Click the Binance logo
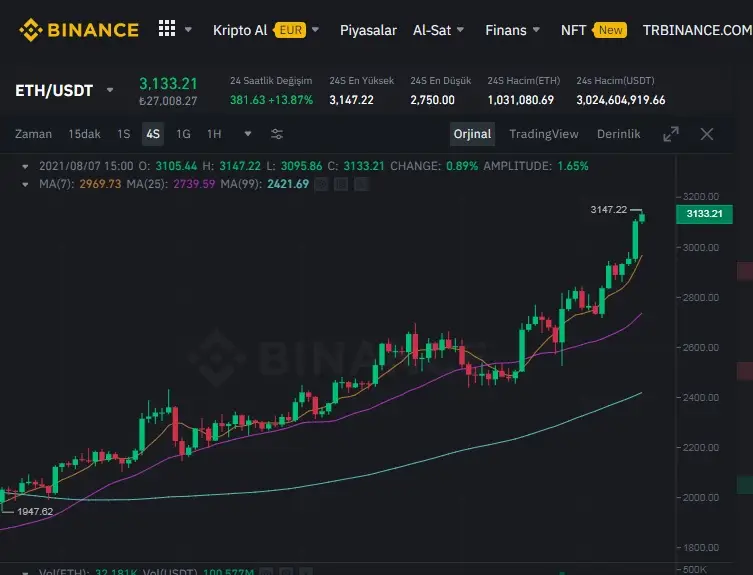The width and height of the screenshot is (753, 575). tap(79, 30)
